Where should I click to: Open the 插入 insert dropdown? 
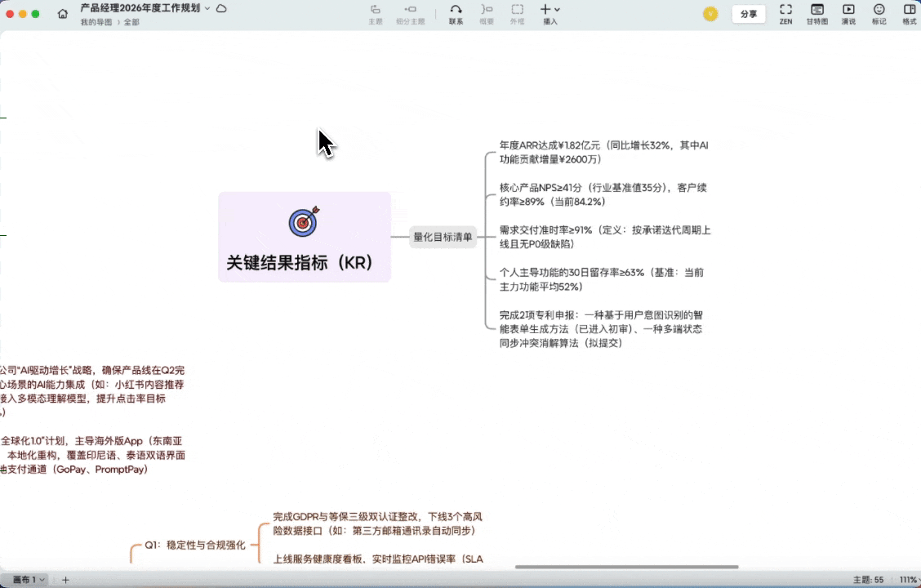coord(547,12)
